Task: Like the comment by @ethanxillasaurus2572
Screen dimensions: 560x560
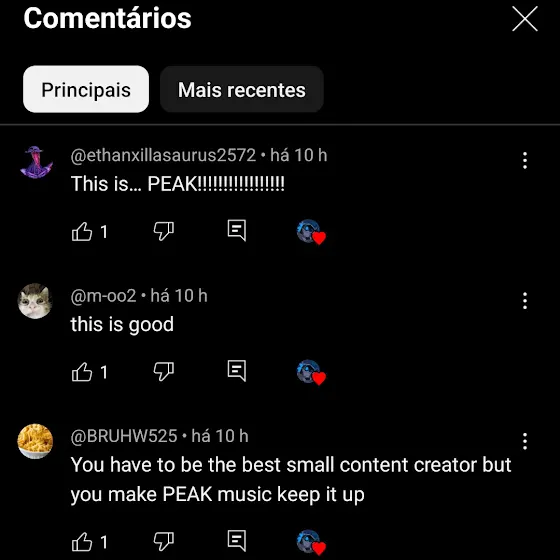Action: [82, 231]
